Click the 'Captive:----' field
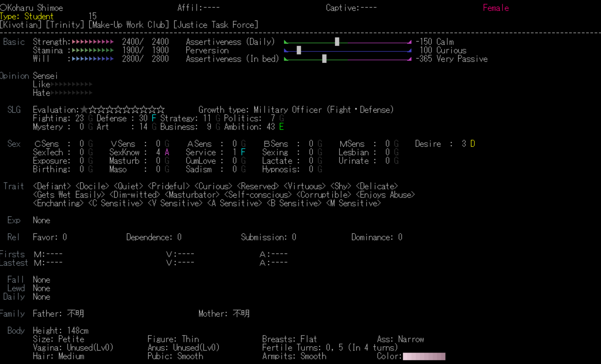This screenshot has width=601, height=364. click(351, 8)
